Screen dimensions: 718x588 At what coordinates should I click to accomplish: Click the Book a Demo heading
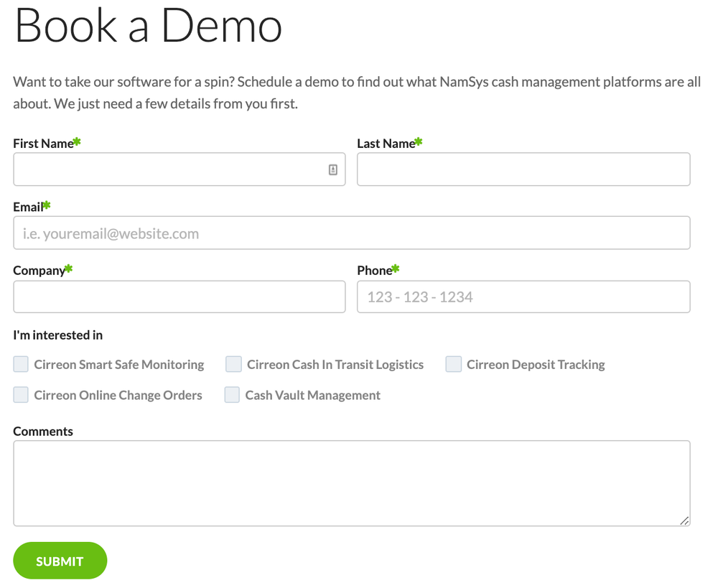point(149,26)
